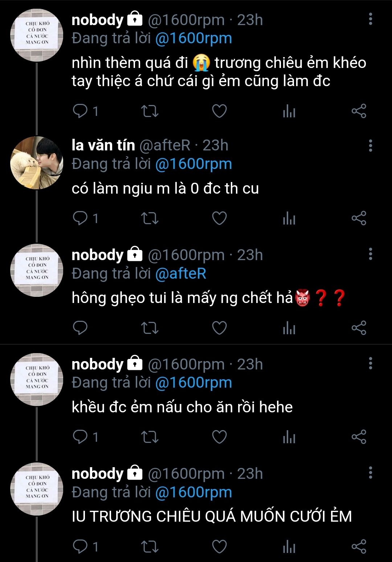Viewport: 392px width, 562px height.
Task: Like the "nhìn thèm quá đi" tweet
Action: click(219, 111)
